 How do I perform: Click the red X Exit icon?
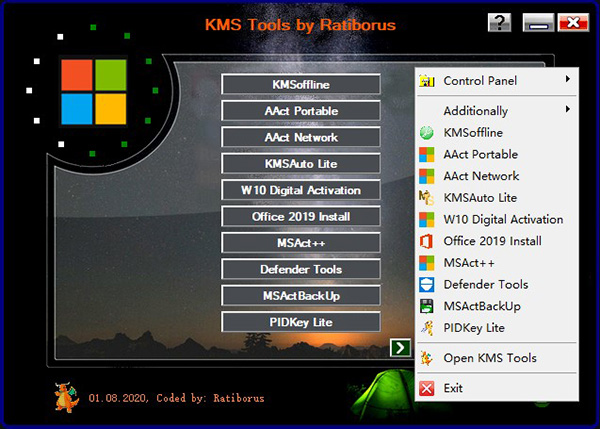click(426, 388)
